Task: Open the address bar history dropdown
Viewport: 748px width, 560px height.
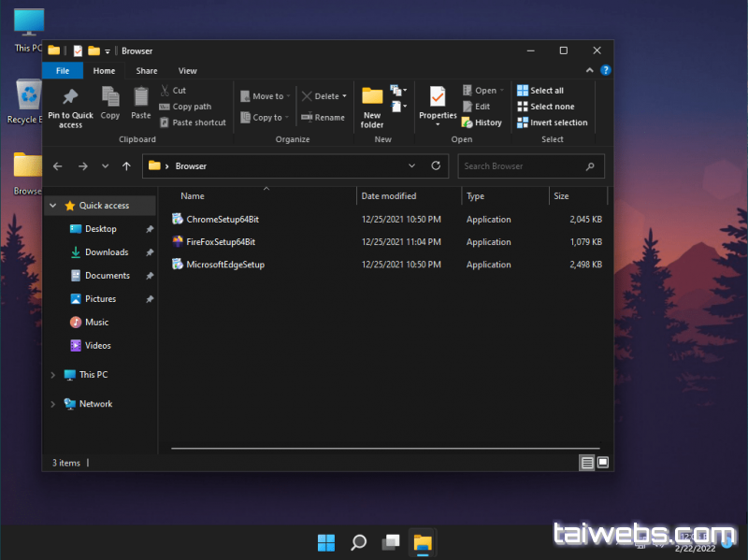Action: point(412,166)
